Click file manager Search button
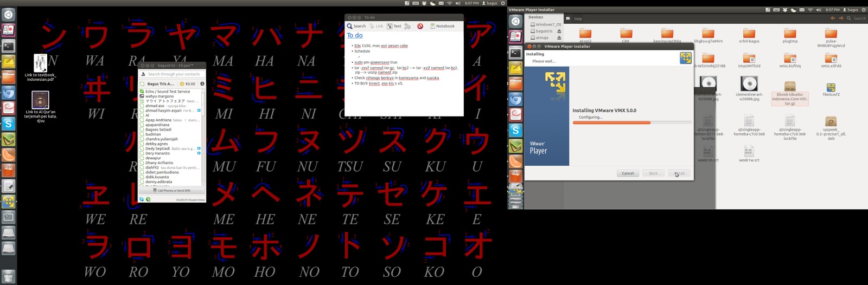Screen dimensions: 868x285 click(857, 18)
